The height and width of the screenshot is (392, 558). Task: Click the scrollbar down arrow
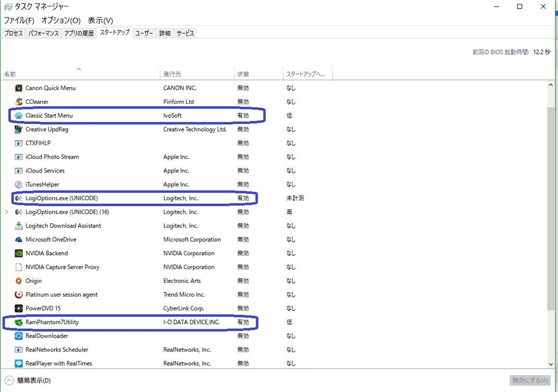pyautogui.click(x=551, y=363)
